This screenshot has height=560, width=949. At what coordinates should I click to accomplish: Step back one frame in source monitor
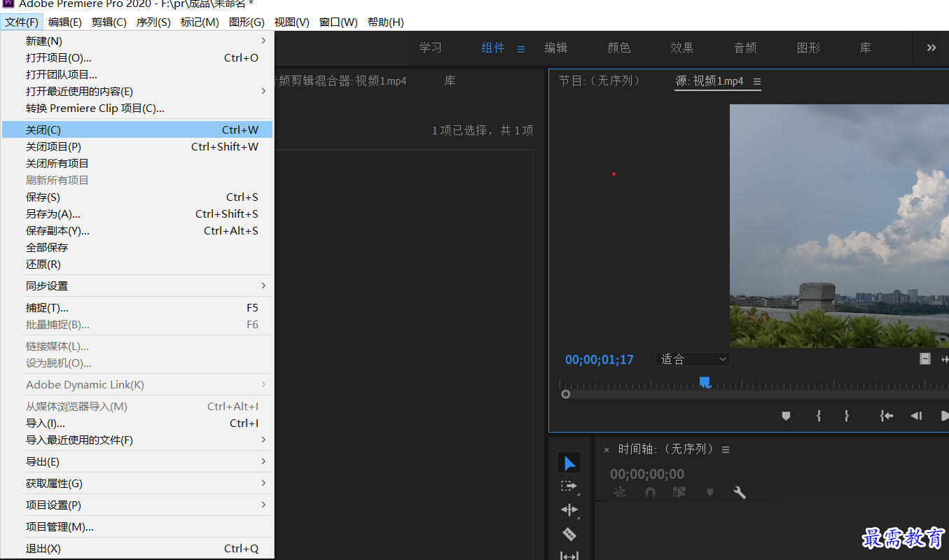pyautogui.click(x=916, y=416)
